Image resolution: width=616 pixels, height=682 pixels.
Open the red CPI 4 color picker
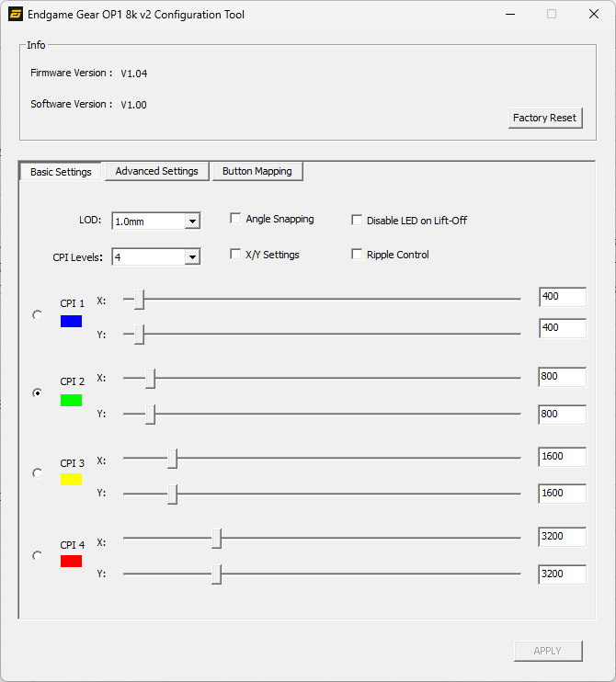71,561
